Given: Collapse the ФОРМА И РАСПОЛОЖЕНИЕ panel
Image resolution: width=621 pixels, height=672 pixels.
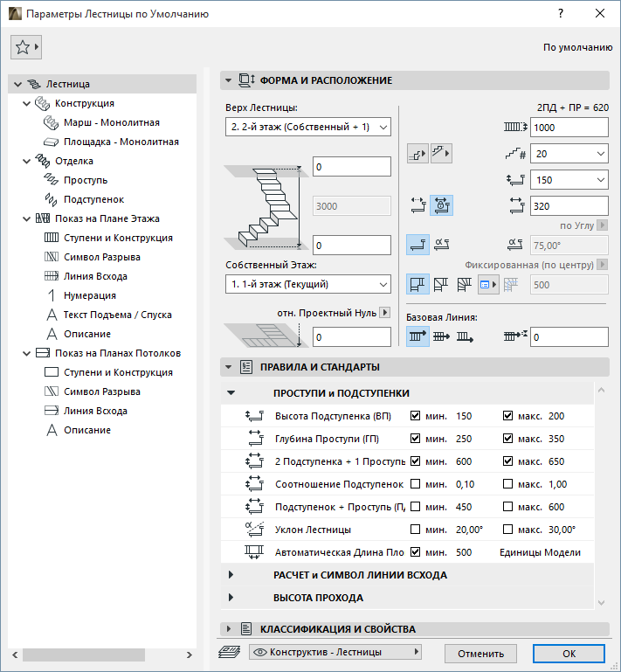Looking at the screenshot, I should click(x=228, y=80).
